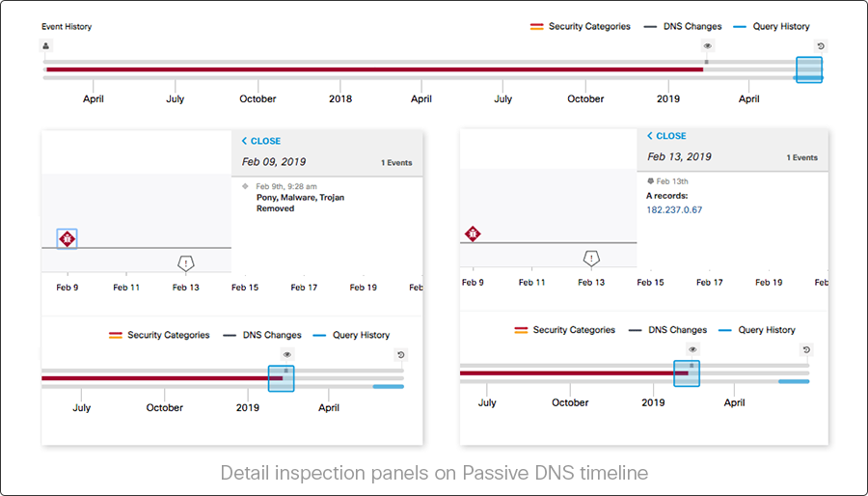Click Security Categories legend in left panel
This screenshot has width=868, height=496.
click(159, 335)
